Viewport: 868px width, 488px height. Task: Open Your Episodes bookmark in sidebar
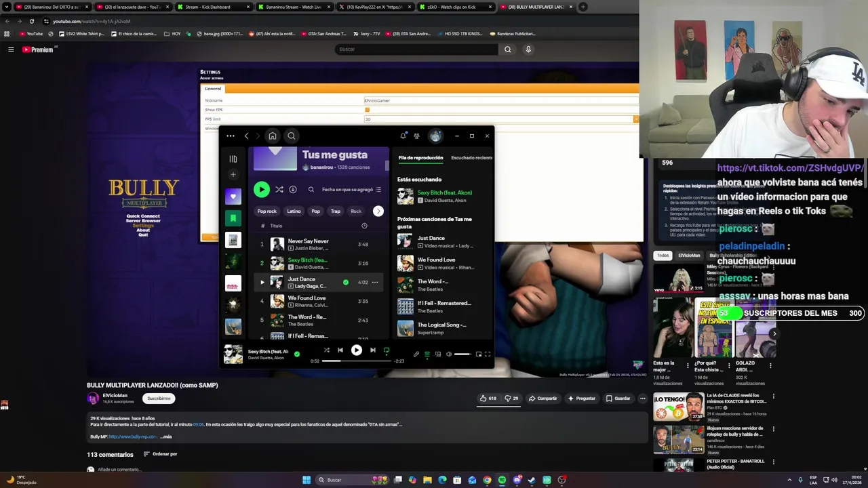[x=233, y=218]
